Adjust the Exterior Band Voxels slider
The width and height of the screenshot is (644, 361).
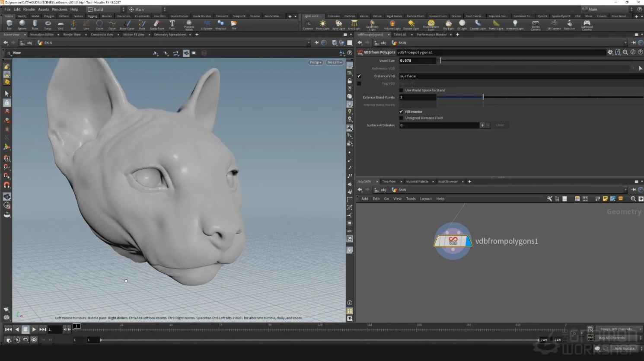[x=483, y=97]
